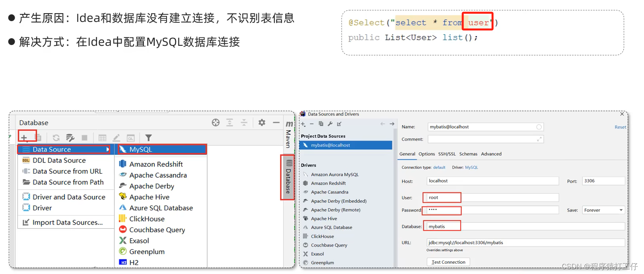Viewport: 644px width, 274px height.
Task: Click the locate crosshair icon in Database header
Action: click(x=215, y=123)
